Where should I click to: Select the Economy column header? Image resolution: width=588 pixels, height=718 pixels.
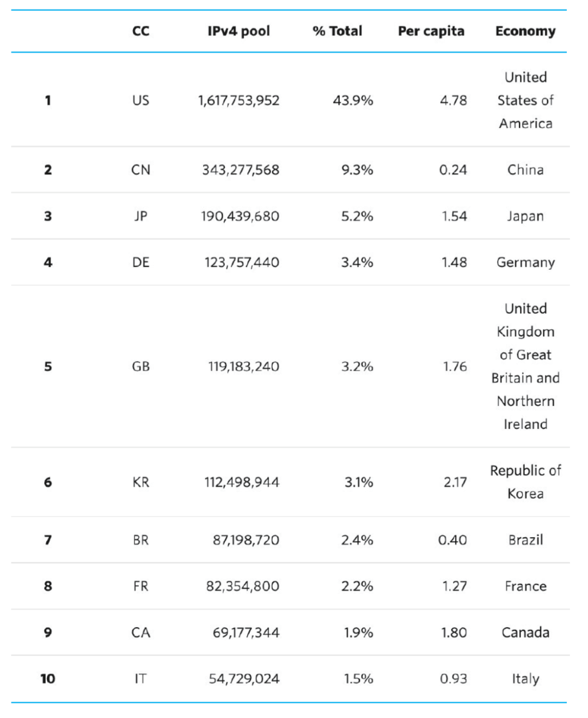pos(525,31)
